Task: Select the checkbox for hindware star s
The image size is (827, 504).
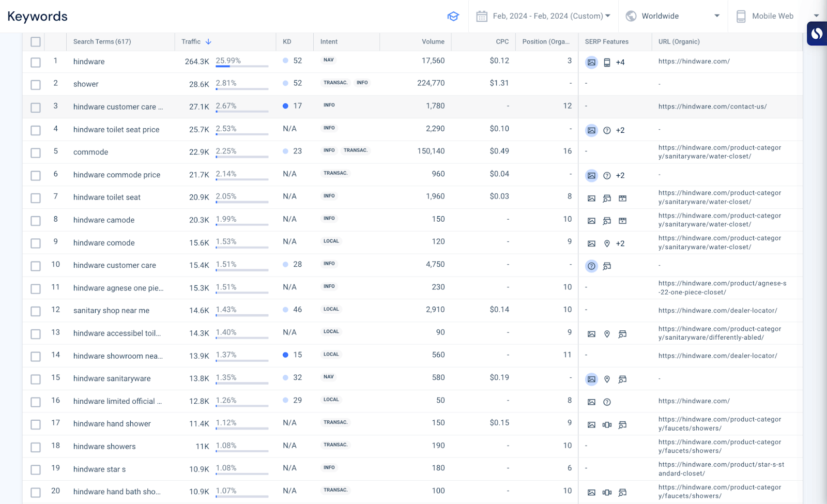Action: 36,470
